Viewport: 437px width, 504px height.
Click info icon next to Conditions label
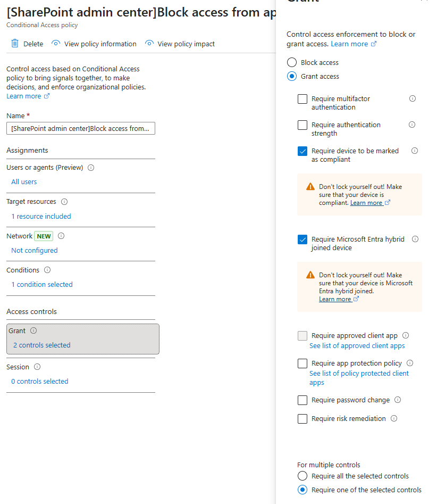pos(47,270)
